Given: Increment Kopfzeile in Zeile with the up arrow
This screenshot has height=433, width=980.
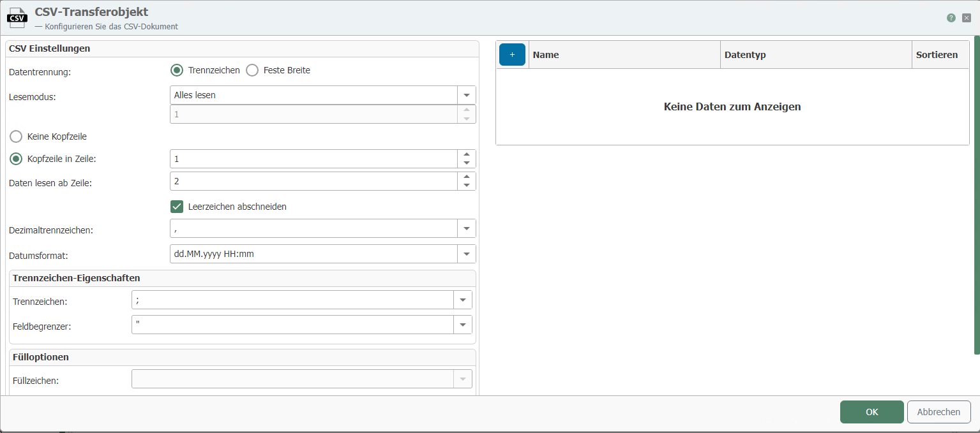Looking at the screenshot, I should pos(467,155).
